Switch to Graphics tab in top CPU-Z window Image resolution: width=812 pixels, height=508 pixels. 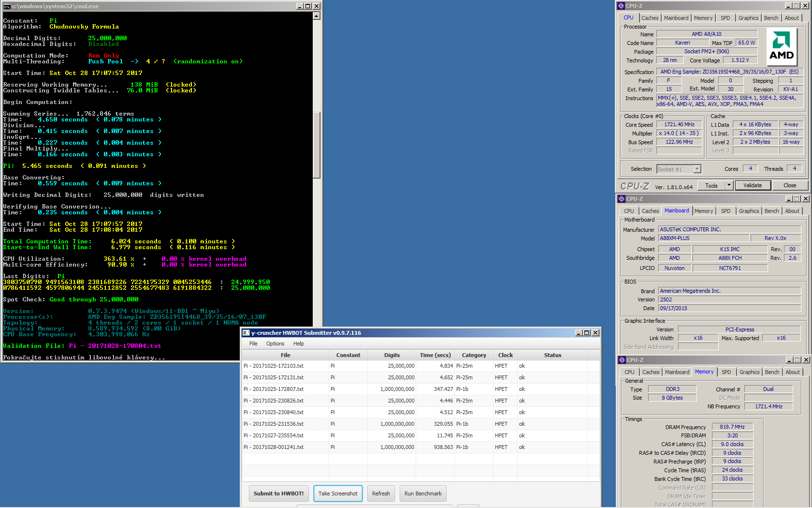(749, 18)
